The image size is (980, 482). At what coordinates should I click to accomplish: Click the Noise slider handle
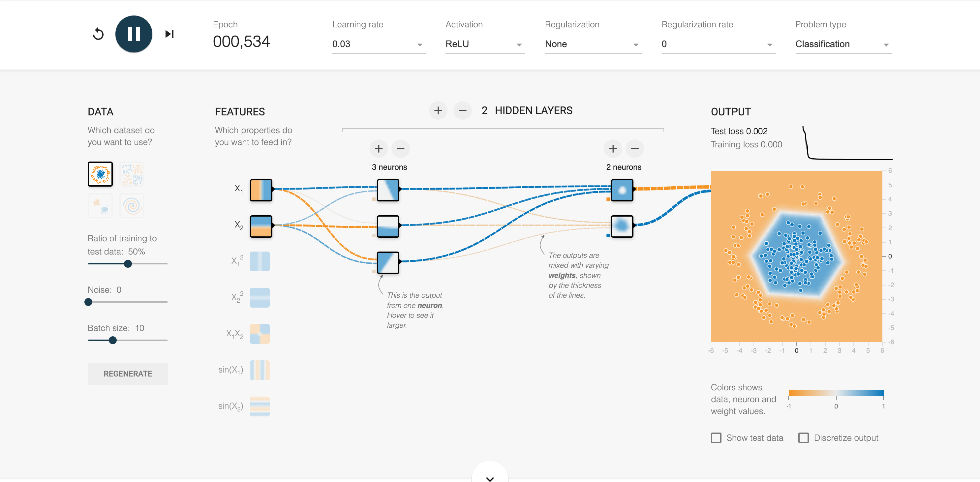[x=88, y=302]
